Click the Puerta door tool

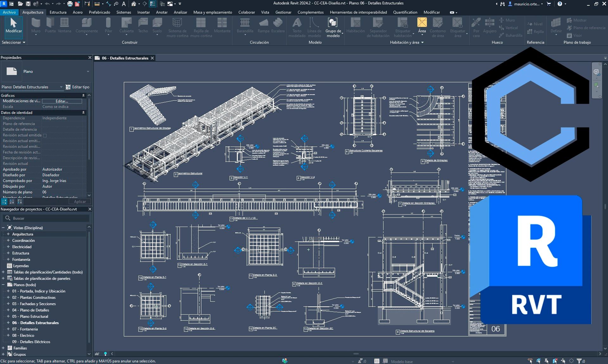click(50, 25)
